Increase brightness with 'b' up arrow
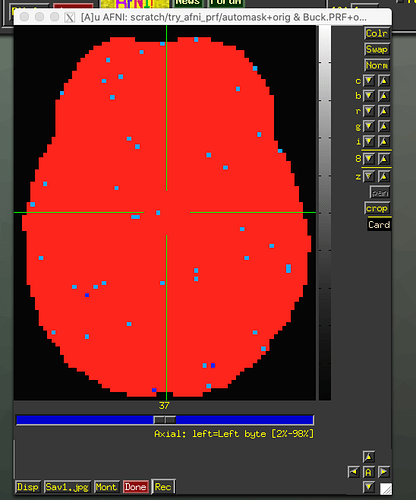 (384, 96)
